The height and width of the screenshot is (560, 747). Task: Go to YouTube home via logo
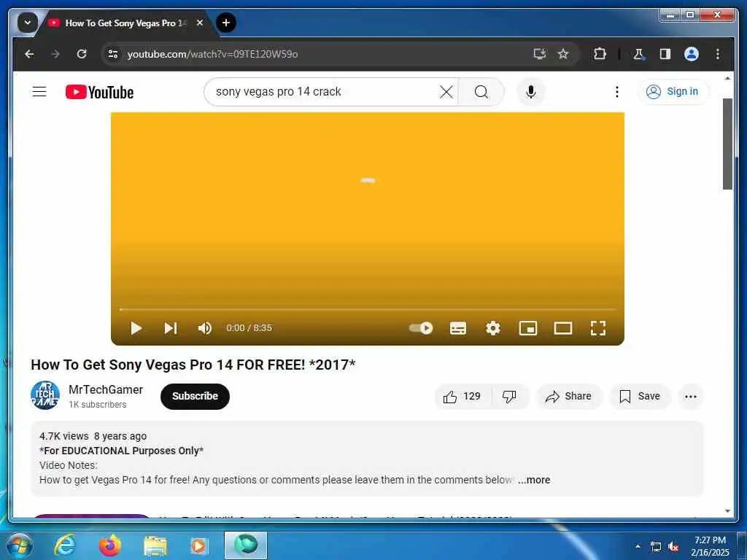point(99,92)
